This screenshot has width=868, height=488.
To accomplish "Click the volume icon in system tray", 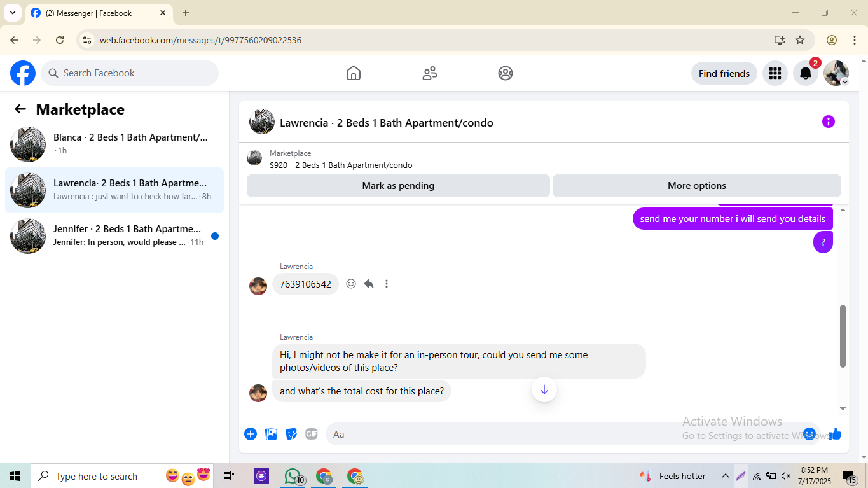I will [786, 476].
